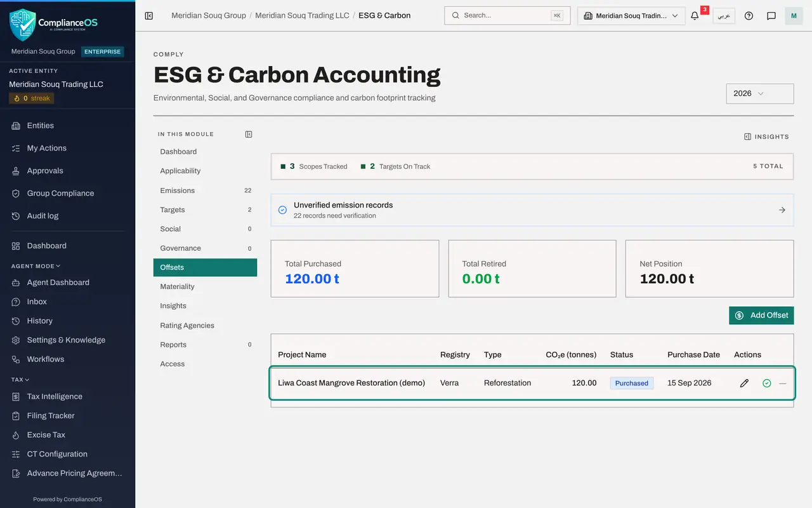Open Audit log via its clock icon

point(16,216)
